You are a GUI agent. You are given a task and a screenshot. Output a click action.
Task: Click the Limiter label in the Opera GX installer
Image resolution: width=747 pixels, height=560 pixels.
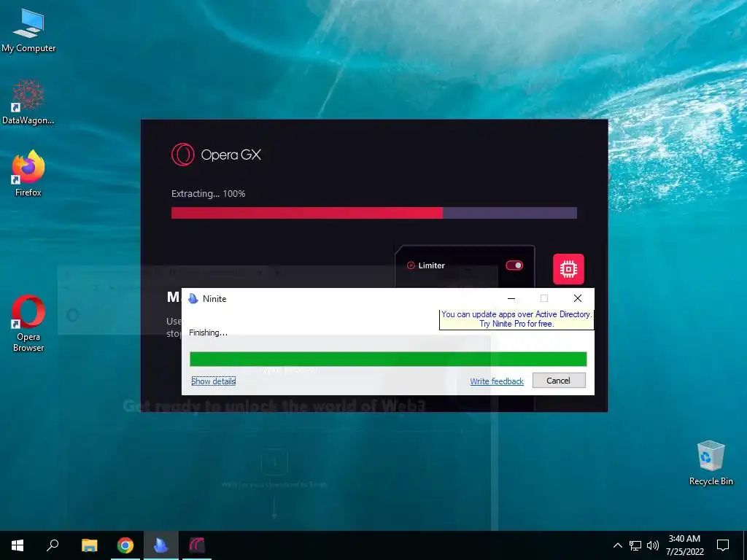(431, 265)
